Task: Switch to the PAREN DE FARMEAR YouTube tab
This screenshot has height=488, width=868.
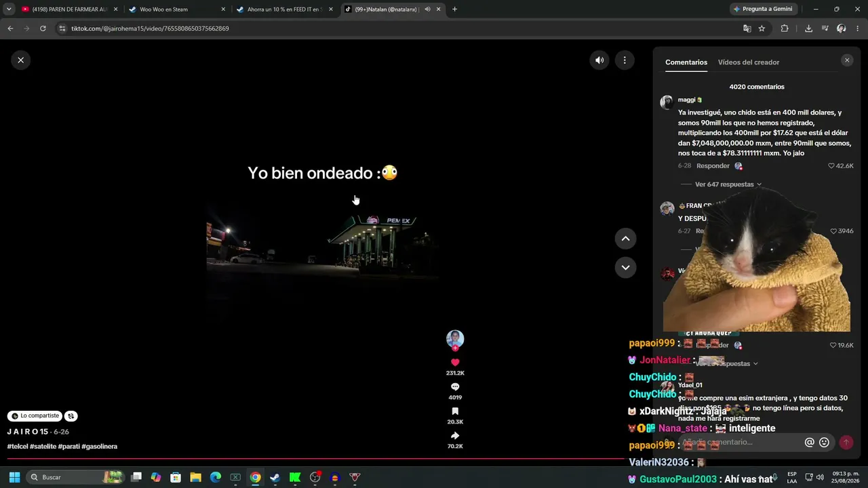Action: click(x=70, y=9)
